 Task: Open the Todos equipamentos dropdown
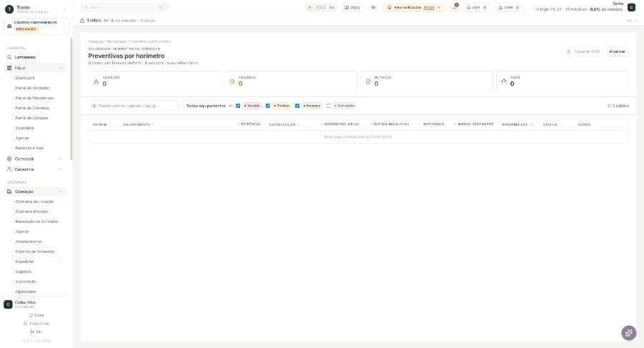click(x=207, y=106)
